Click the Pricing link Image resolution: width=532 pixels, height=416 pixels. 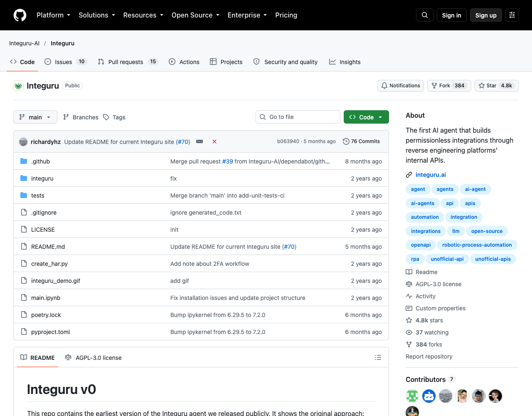[x=286, y=15]
